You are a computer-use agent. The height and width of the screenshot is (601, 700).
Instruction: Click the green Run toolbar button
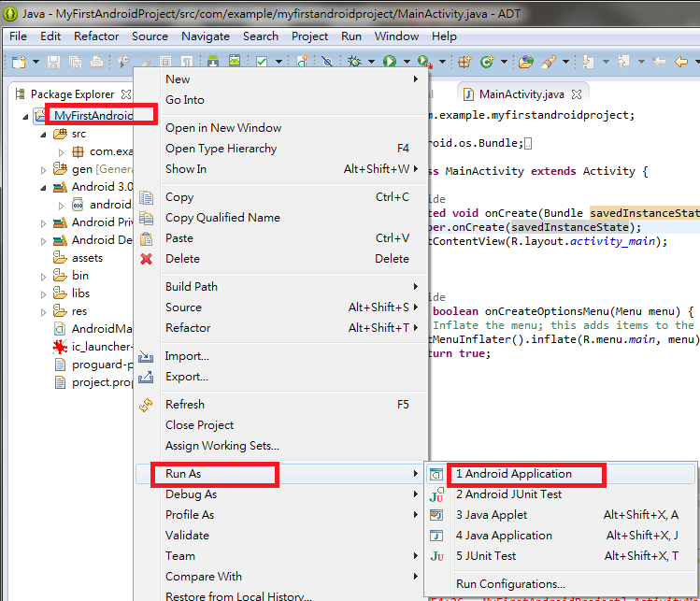(390, 61)
